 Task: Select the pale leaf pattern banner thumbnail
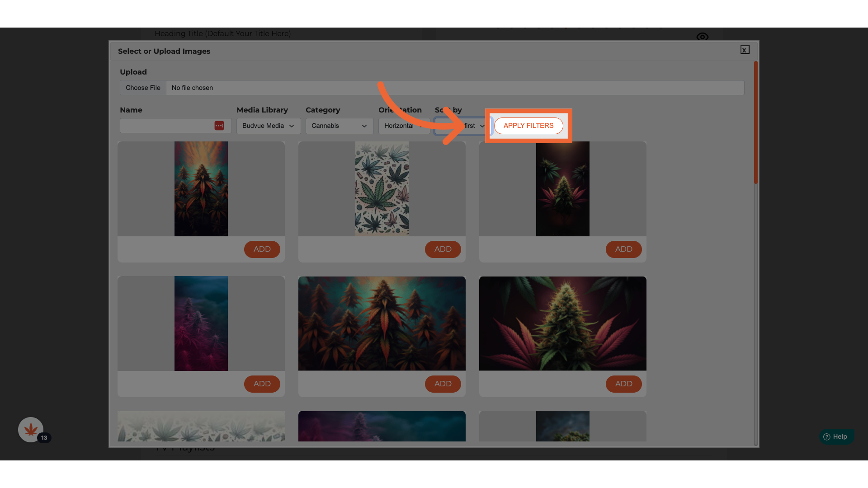tap(201, 426)
